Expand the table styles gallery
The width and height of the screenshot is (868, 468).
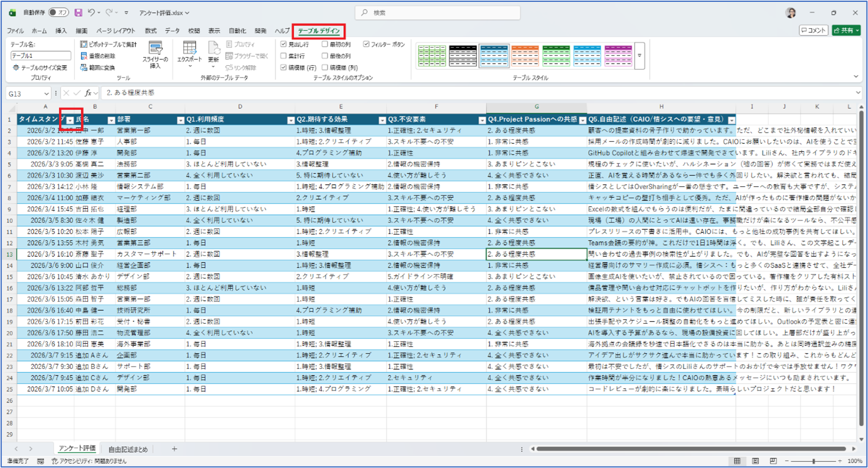coord(640,55)
